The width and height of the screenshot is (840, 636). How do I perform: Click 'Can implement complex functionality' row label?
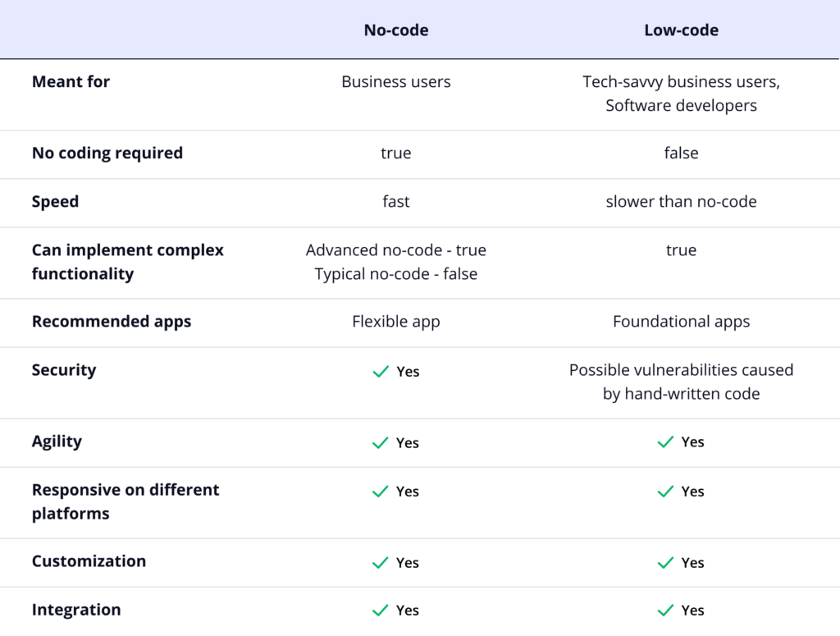tap(127, 262)
